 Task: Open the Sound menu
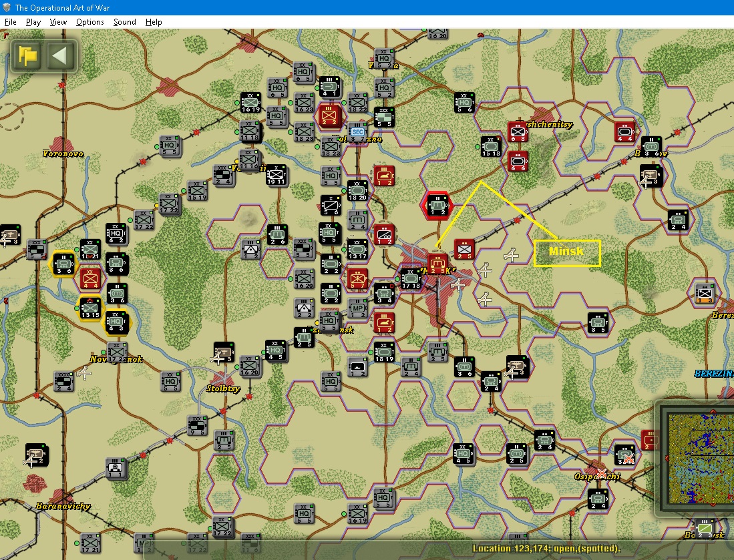(x=124, y=22)
